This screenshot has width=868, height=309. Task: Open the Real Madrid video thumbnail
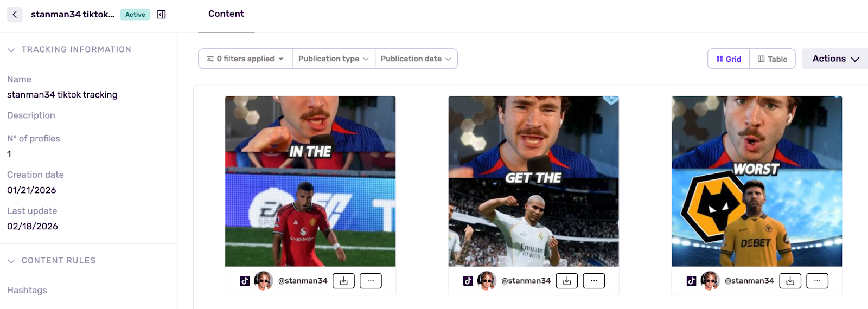533,181
